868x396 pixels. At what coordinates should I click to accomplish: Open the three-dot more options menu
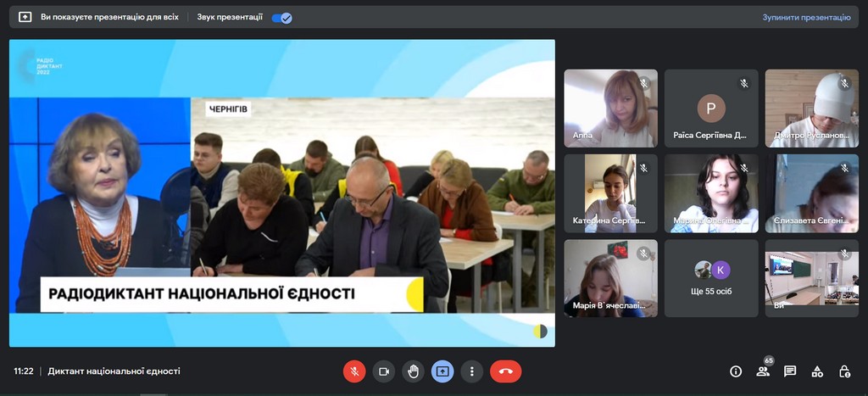[471, 371]
